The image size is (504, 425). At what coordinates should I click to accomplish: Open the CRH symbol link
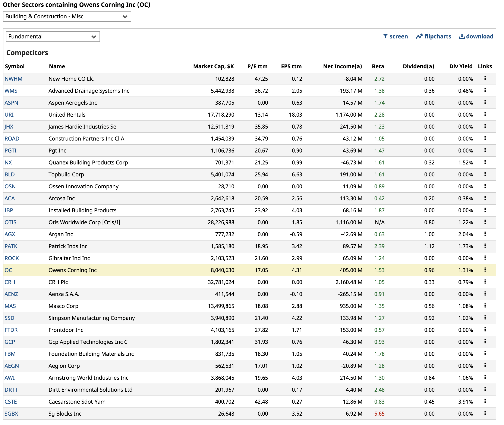(10, 282)
